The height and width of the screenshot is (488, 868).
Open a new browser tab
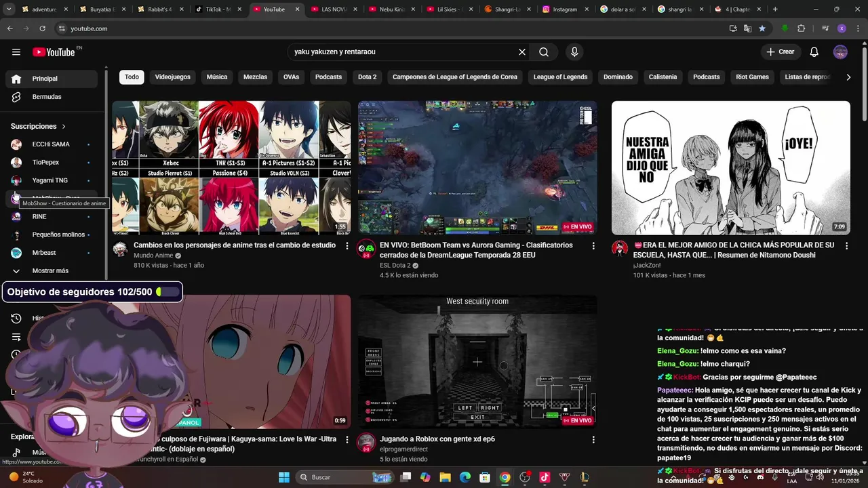click(x=775, y=9)
